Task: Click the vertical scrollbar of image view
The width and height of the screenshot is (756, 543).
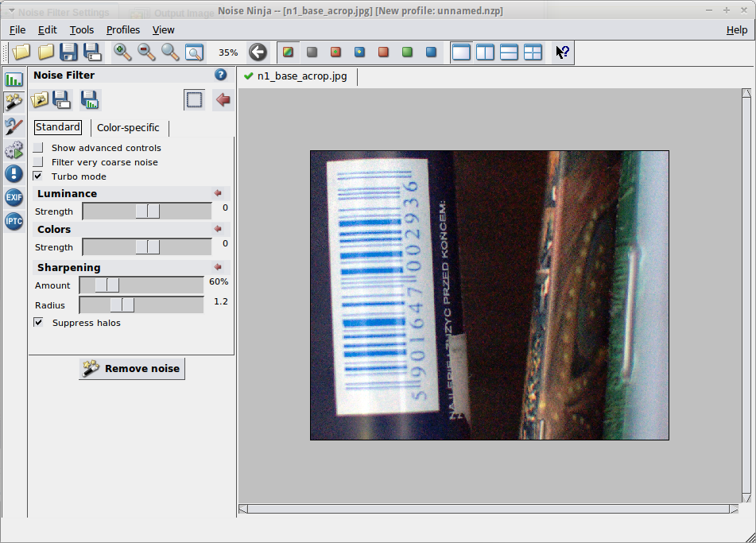Action: point(746,296)
